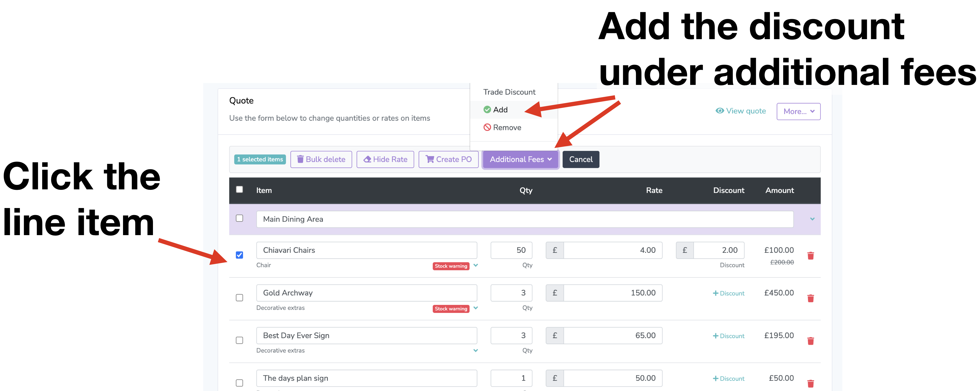Viewport: 980px width, 391px height.
Task: Expand Gold Archway details chevron
Action: pyautogui.click(x=476, y=308)
